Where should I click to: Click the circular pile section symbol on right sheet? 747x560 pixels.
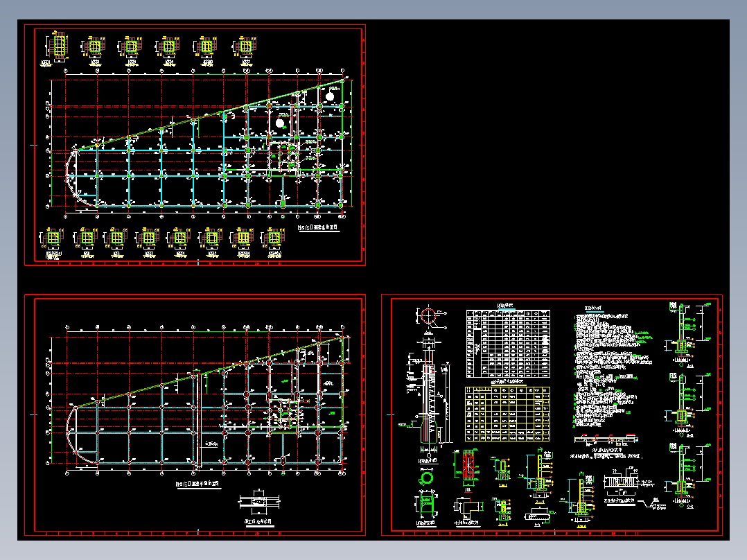[x=428, y=314]
